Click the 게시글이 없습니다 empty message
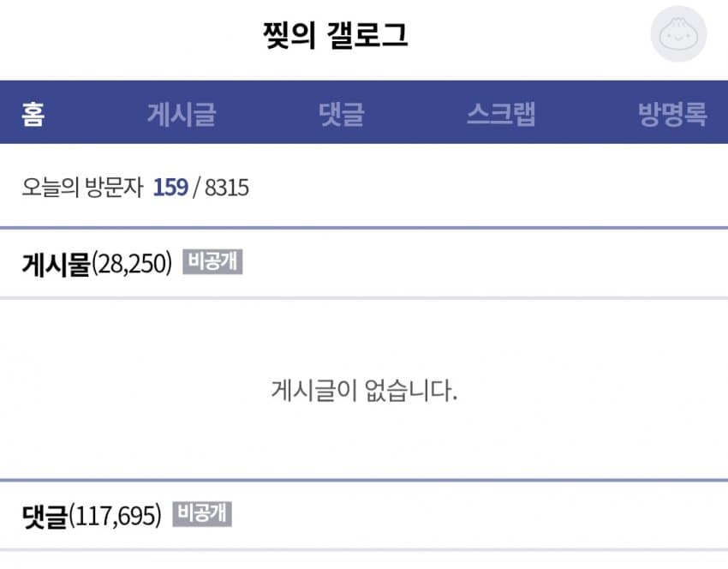 click(364, 392)
